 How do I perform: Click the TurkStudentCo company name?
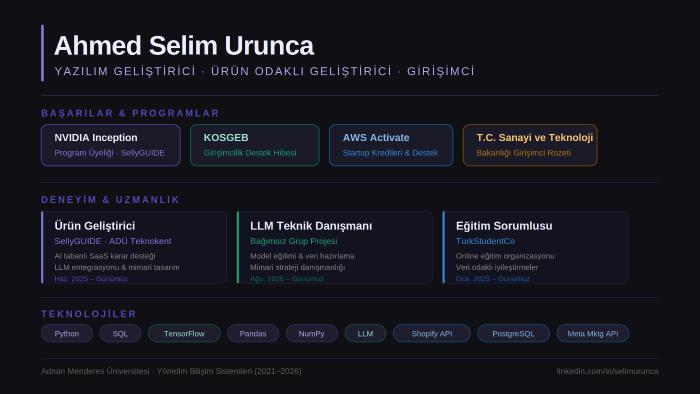point(485,241)
